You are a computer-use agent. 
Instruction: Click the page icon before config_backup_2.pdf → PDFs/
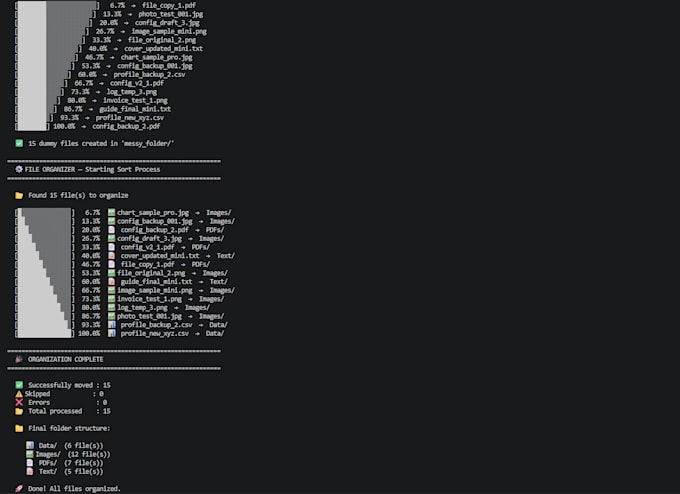(111, 230)
